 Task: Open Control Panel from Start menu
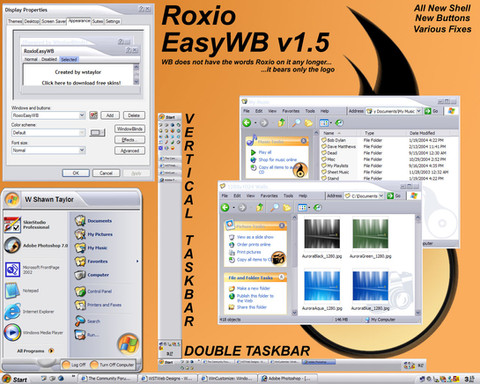(x=93, y=291)
